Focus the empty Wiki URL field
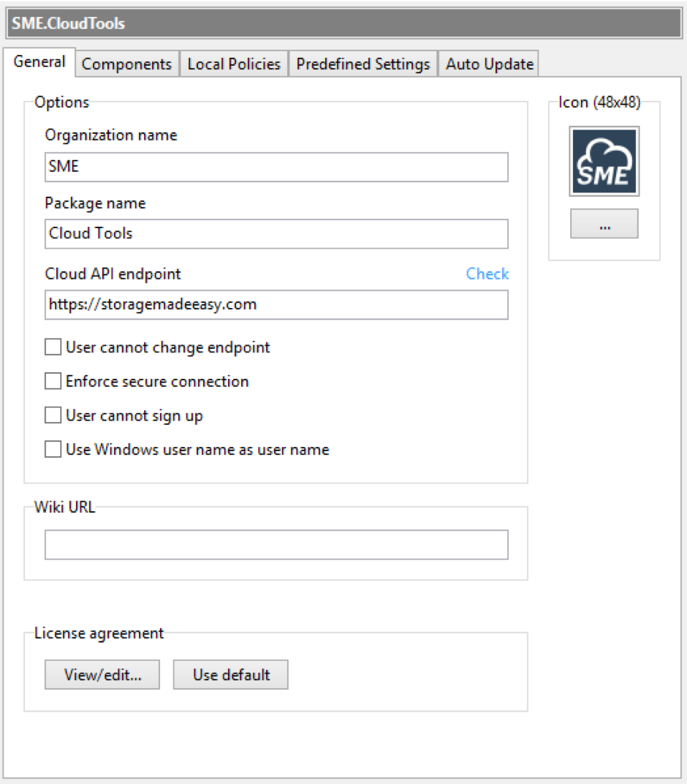 [x=276, y=545]
